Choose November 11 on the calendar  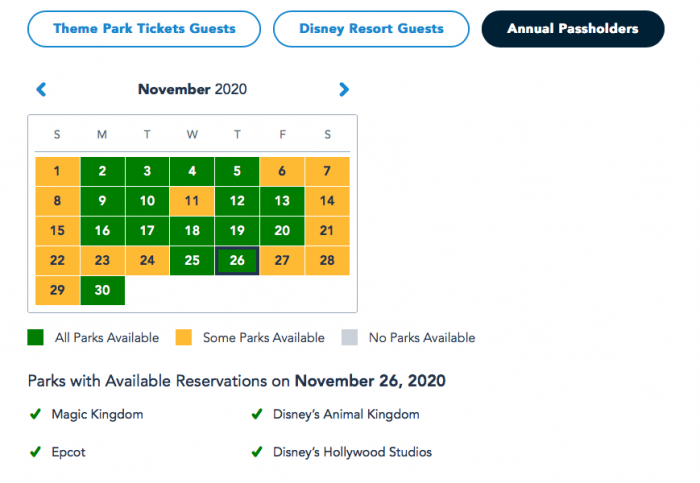tap(192, 201)
